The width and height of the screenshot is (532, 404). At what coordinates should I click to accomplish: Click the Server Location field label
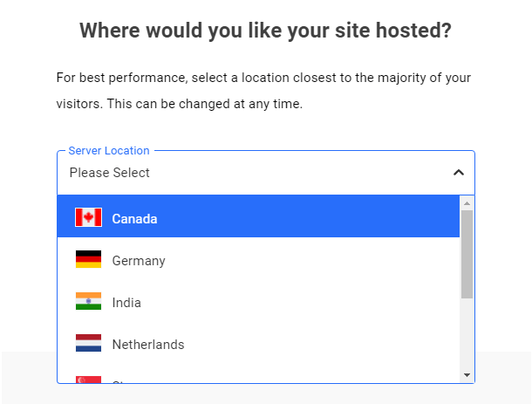pyautogui.click(x=109, y=151)
